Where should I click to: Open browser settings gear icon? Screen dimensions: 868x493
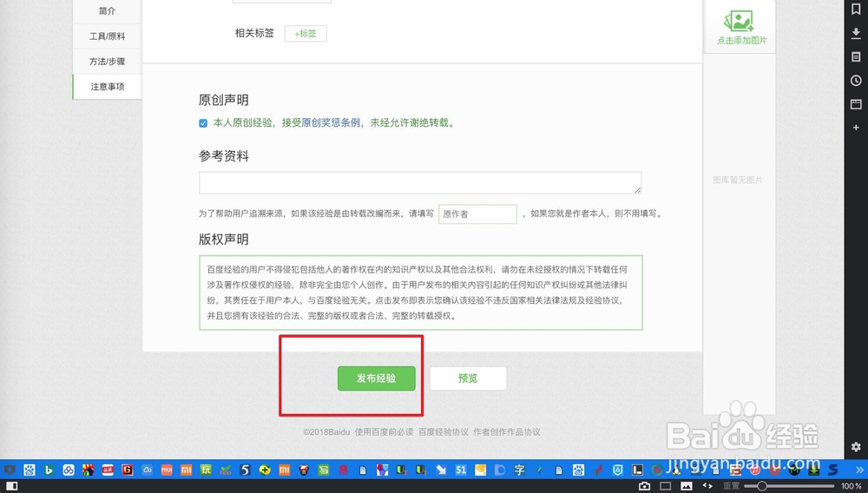[x=856, y=446]
